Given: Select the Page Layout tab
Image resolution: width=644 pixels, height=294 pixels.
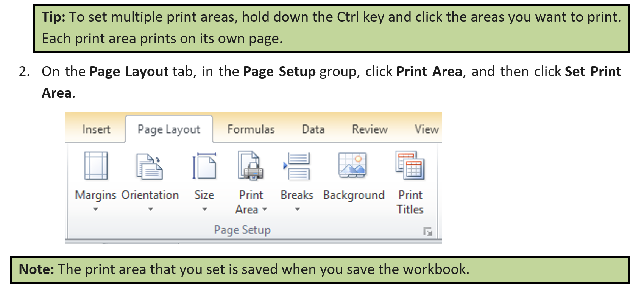Looking at the screenshot, I should pyautogui.click(x=169, y=129).
